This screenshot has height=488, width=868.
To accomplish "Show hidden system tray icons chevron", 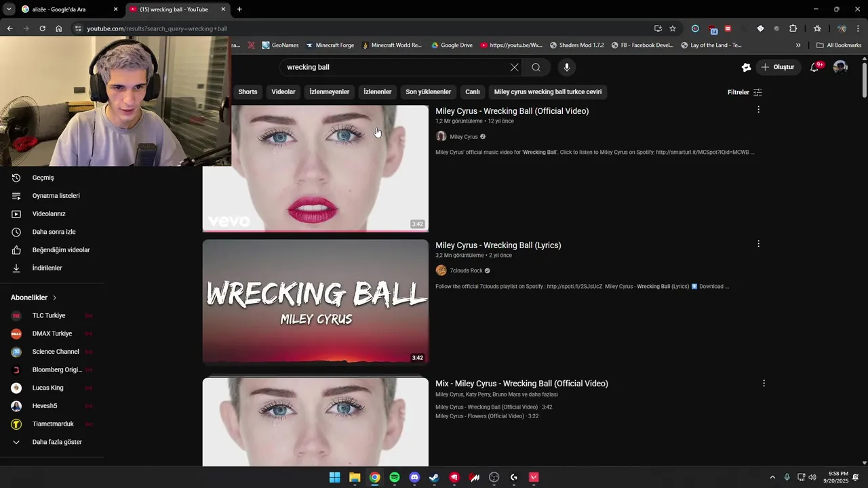I will coord(772,477).
